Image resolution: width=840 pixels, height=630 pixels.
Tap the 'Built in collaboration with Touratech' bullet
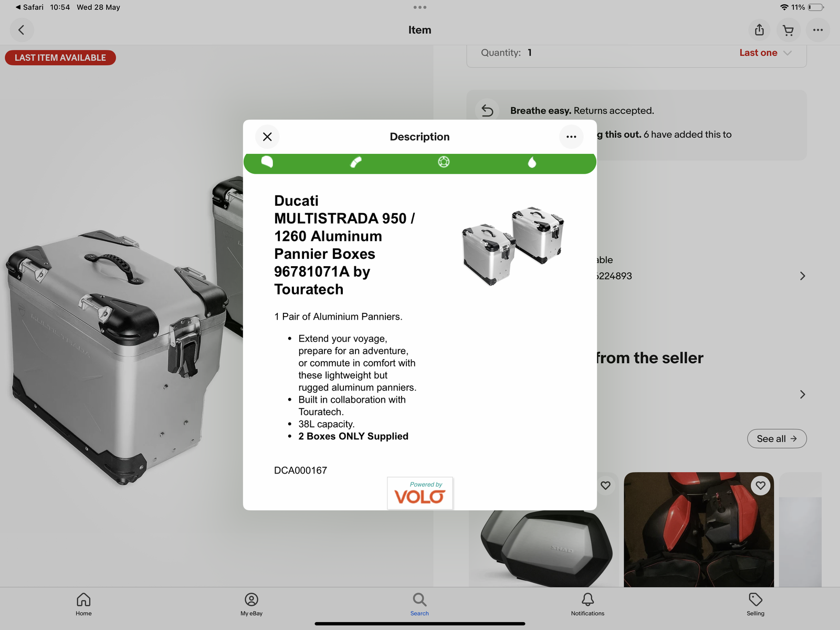tap(352, 406)
